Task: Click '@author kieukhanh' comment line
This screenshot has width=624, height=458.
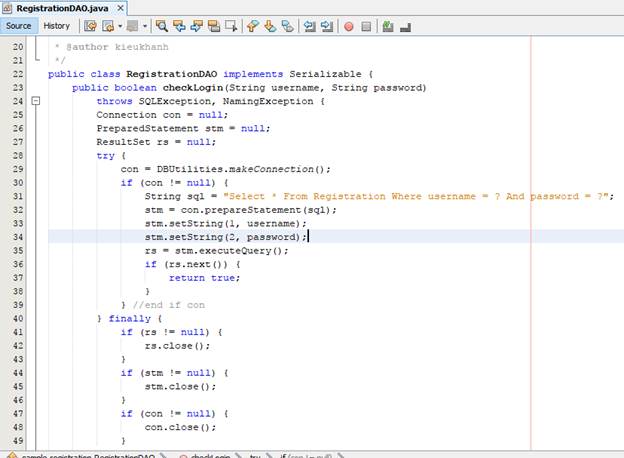Action: [x=117, y=47]
